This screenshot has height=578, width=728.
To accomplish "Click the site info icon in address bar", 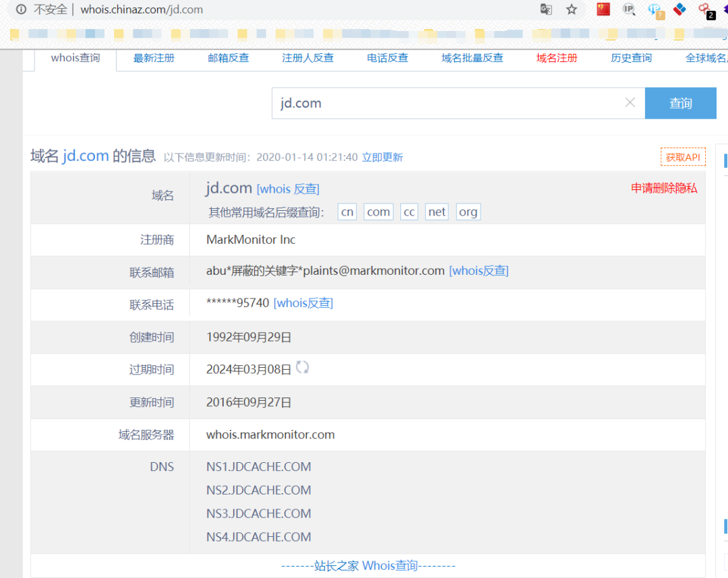I will pyautogui.click(x=21, y=9).
